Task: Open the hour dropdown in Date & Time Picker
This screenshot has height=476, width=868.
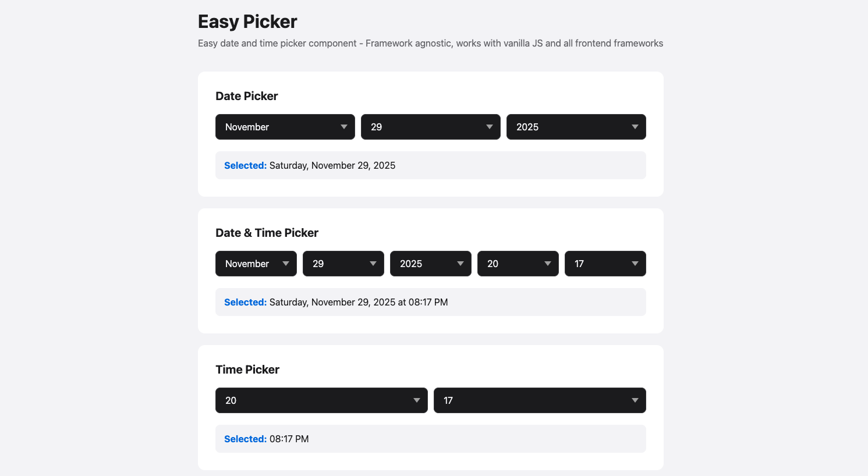Action: [518, 264]
